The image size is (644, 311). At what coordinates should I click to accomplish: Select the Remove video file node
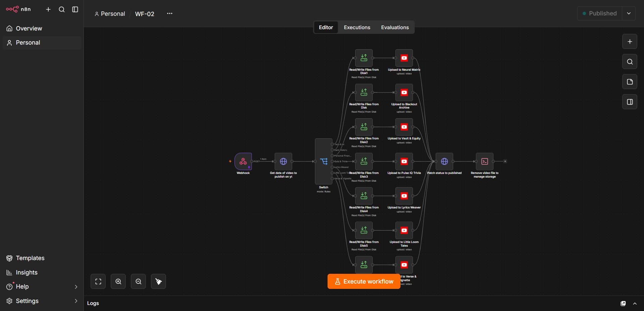point(485,162)
